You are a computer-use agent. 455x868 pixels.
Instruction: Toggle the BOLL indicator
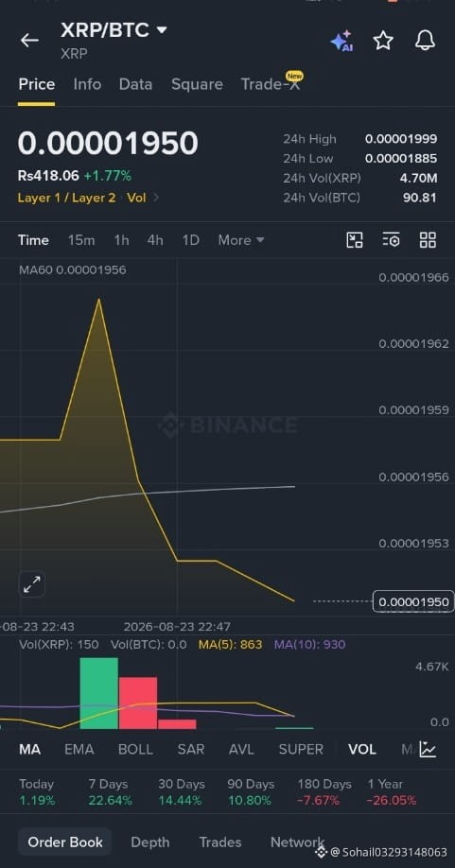(135, 750)
